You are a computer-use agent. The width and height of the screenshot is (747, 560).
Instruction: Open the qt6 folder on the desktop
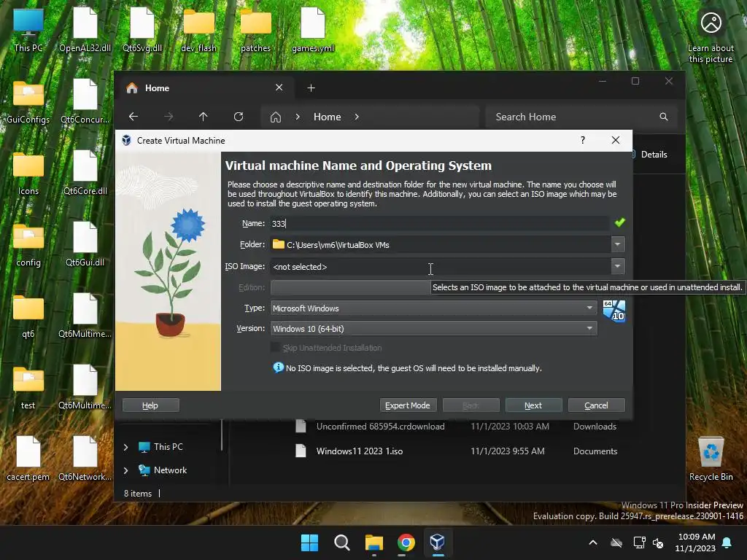pyautogui.click(x=28, y=316)
